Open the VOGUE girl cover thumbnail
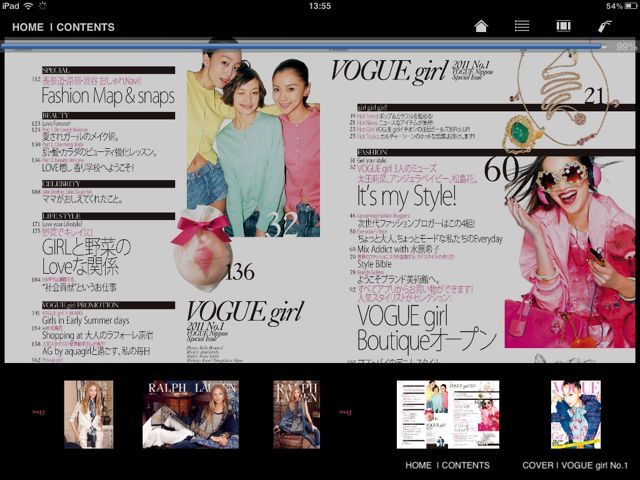 pos(576,414)
